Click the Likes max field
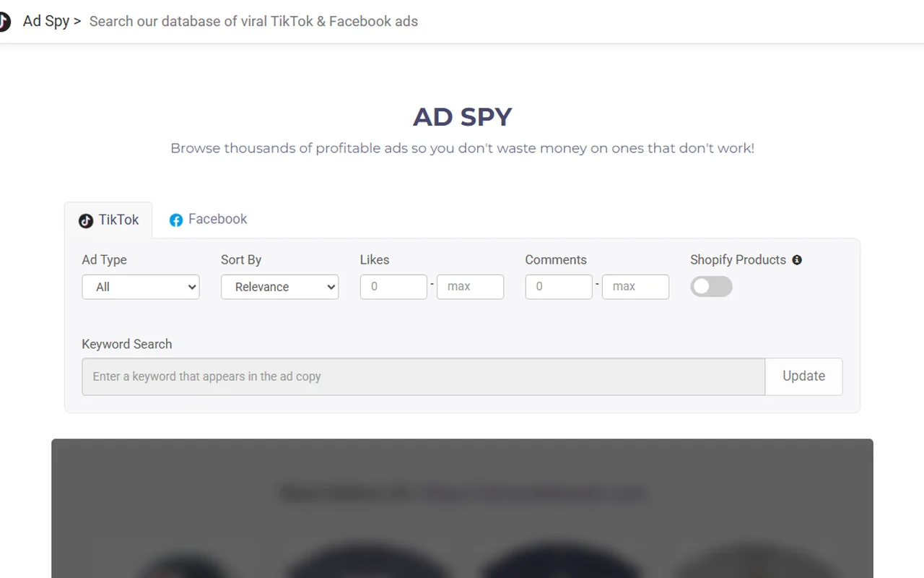Viewport: 924px width, 578px height. point(470,287)
